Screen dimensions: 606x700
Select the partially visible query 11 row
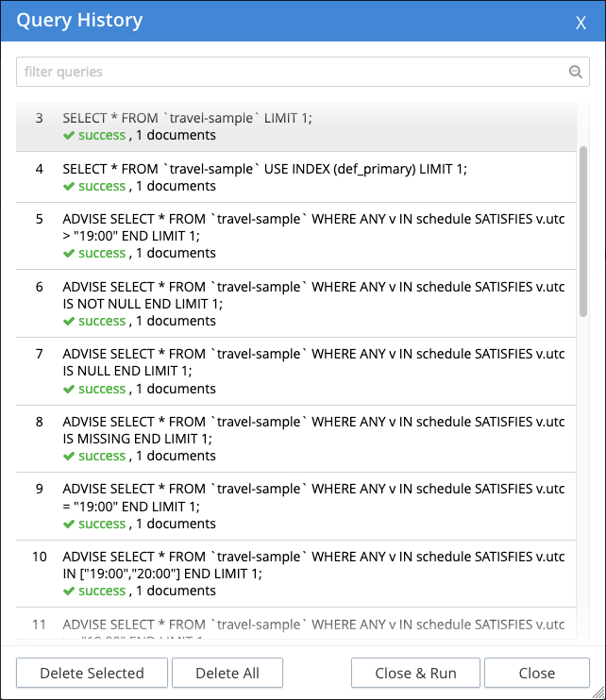[313, 626]
